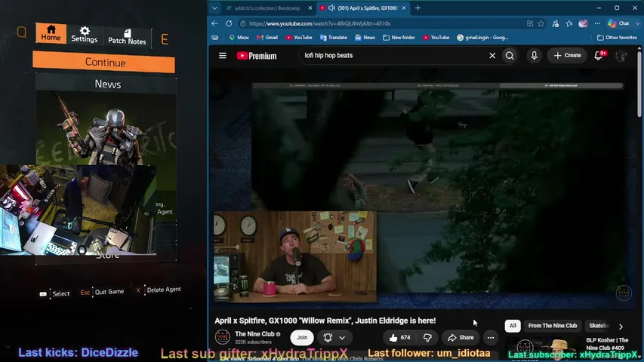Open the split screen icon in address bar
This screenshot has height=362, width=644.
(530, 23)
